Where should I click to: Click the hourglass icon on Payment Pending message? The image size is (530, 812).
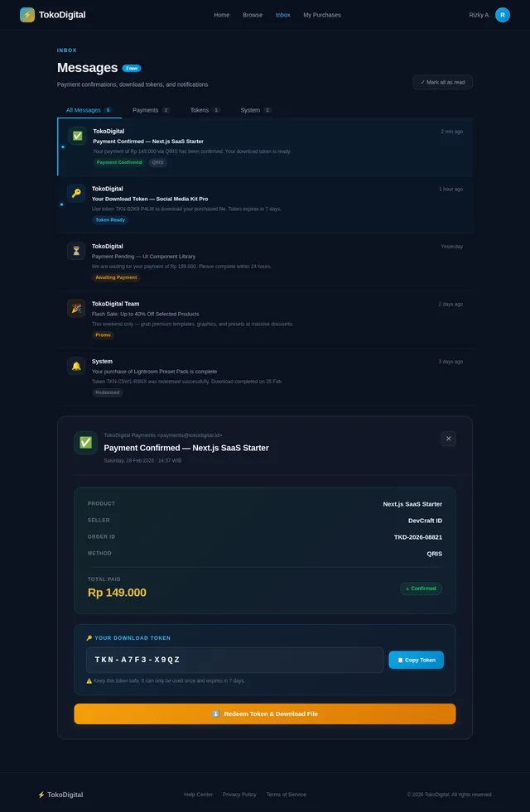pyautogui.click(x=76, y=251)
